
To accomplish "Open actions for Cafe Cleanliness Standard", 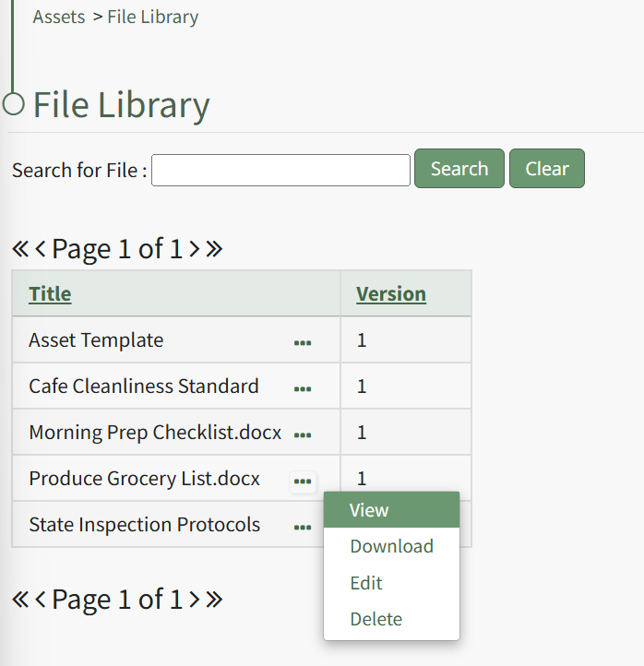I will pyautogui.click(x=302, y=388).
